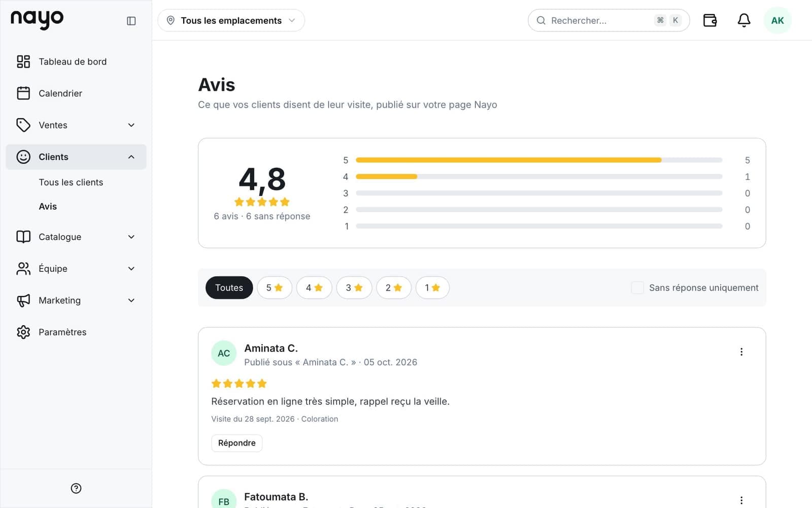Select the Toutes filter tab
Image resolution: width=812 pixels, height=508 pixels.
[x=229, y=288]
